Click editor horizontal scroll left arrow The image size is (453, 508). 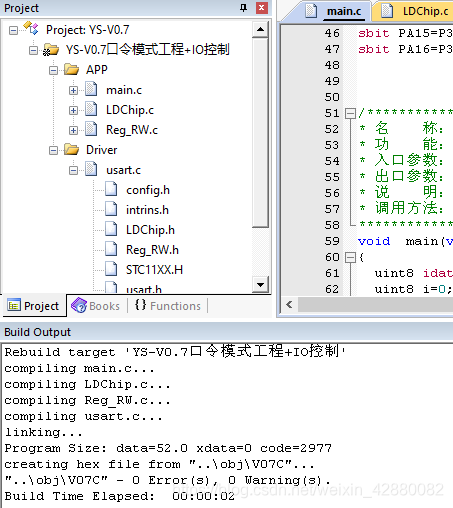pos(289,304)
